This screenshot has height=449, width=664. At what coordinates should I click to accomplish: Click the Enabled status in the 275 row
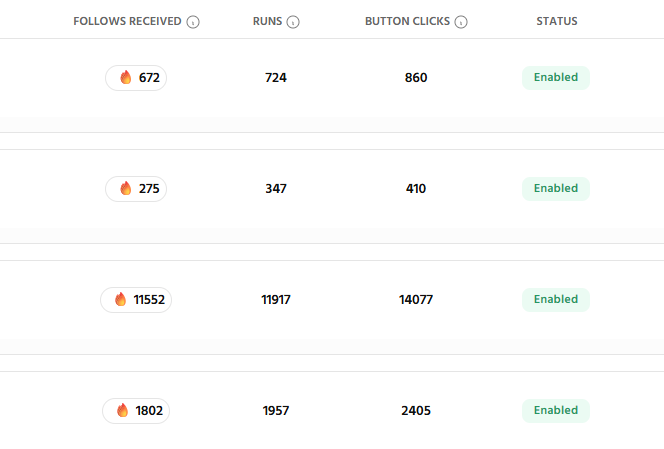(556, 188)
